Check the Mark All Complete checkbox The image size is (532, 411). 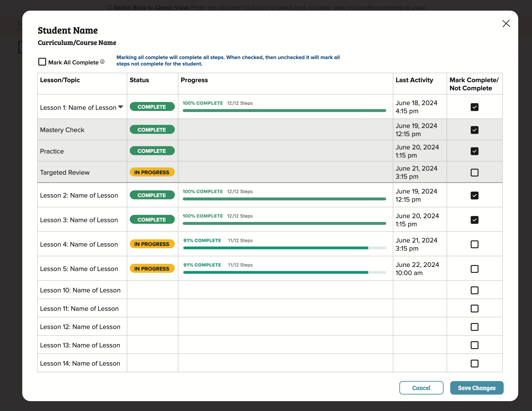pyautogui.click(x=42, y=62)
